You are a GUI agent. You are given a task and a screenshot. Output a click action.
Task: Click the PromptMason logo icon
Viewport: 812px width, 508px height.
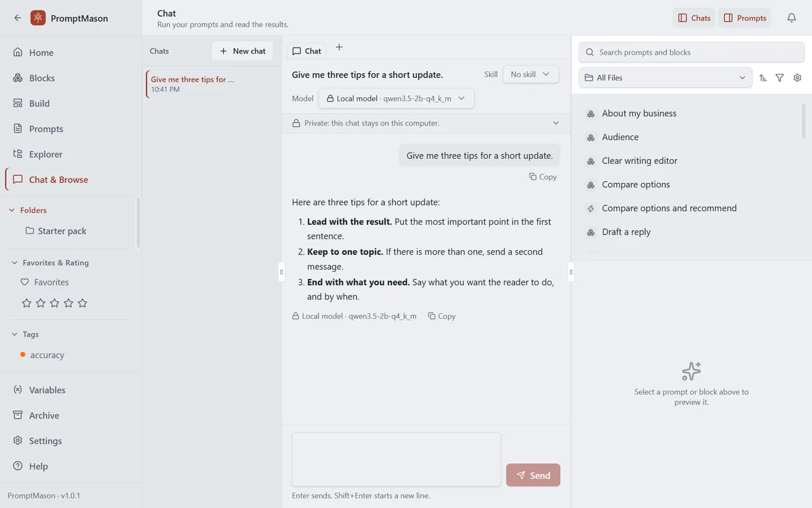[38, 18]
